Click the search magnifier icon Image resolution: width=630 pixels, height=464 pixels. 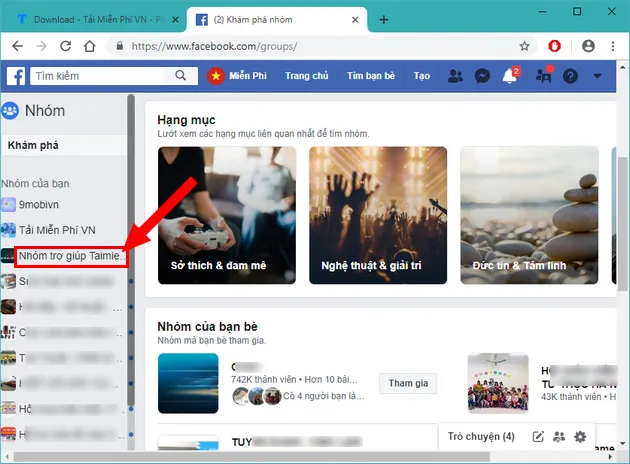pos(181,76)
